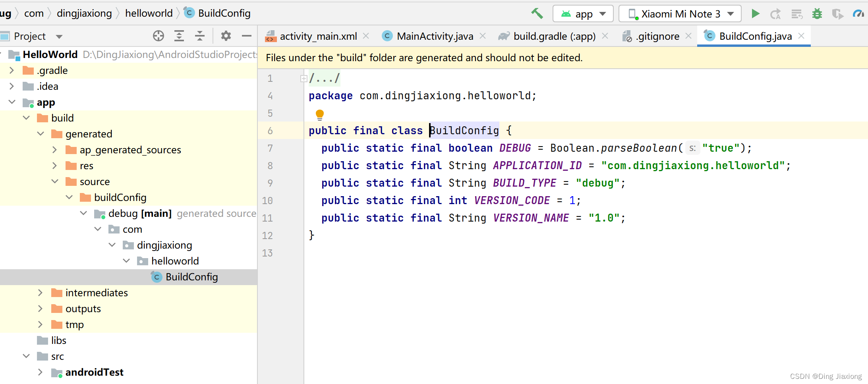Hide the Project tool window
This screenshot has width=868, height=384.
(247, 36)
